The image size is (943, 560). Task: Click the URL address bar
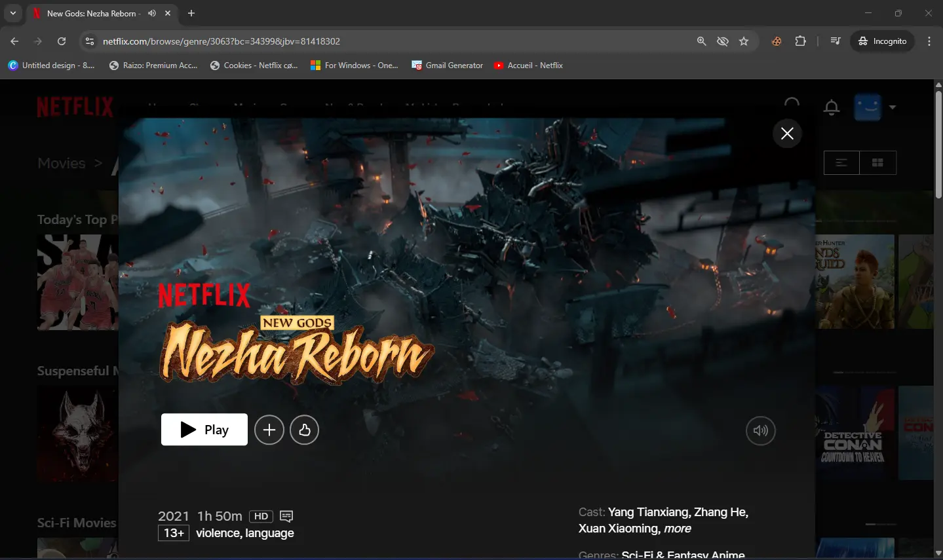coord(393,41)
